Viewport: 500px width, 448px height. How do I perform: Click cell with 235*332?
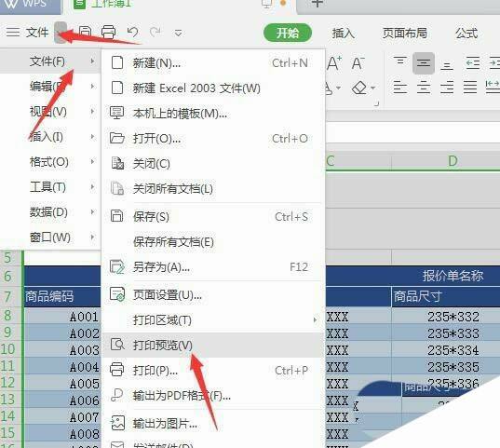[446, 317]
